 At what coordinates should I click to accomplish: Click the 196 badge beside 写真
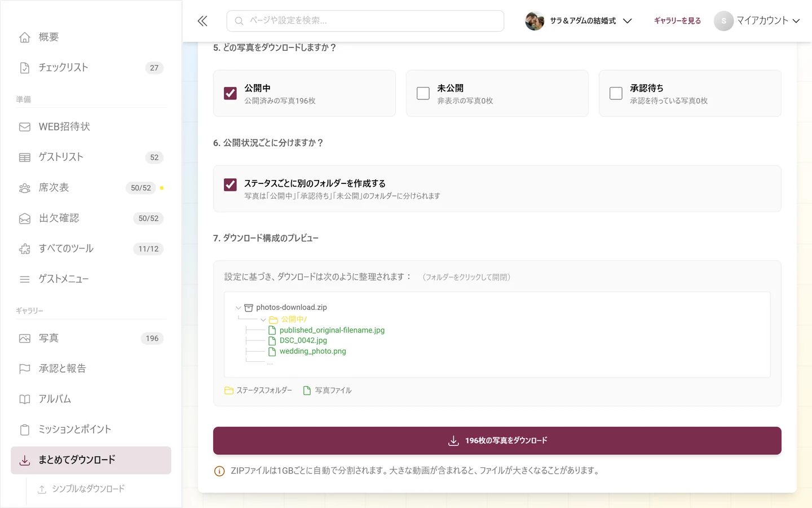coord(152,339)
